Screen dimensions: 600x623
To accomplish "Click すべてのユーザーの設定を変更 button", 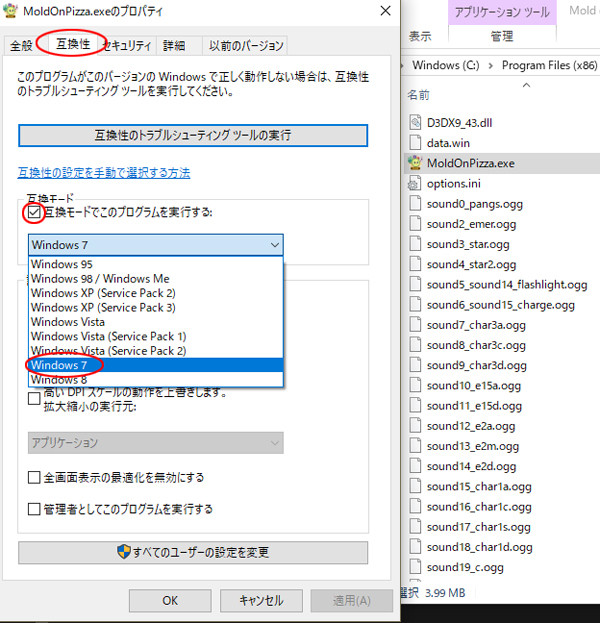I will [193, 552].
